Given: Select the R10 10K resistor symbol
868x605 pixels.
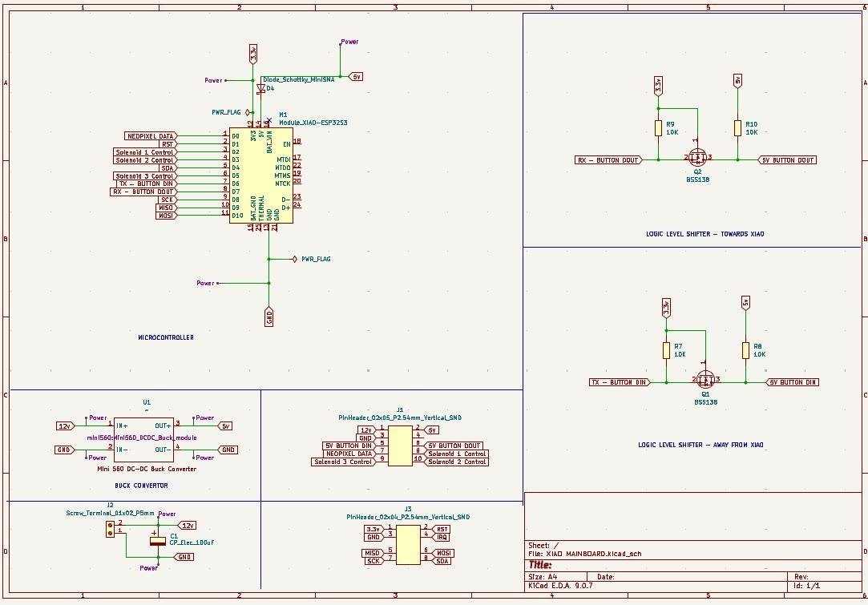Looking at the screenshot, I should point(737,128).
